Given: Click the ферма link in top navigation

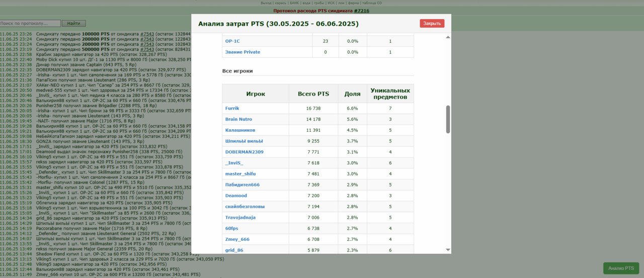Looking at the screenshot, I should (353, 3).
